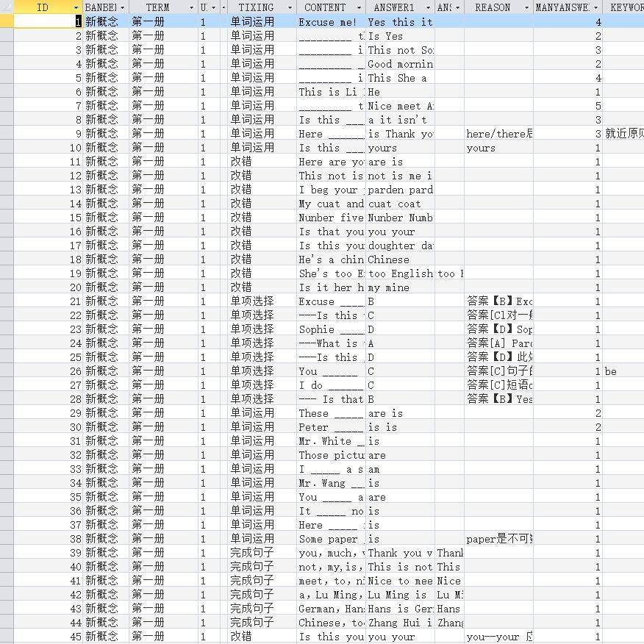The image size is (644, 644).
Task: Click the CONTENT cell 'meet, to, n' in row 41
Action: click(x=331, y=580)
